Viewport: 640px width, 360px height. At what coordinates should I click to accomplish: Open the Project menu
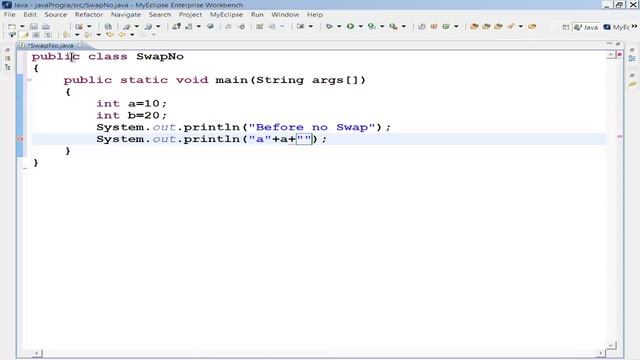click(190, 15)
